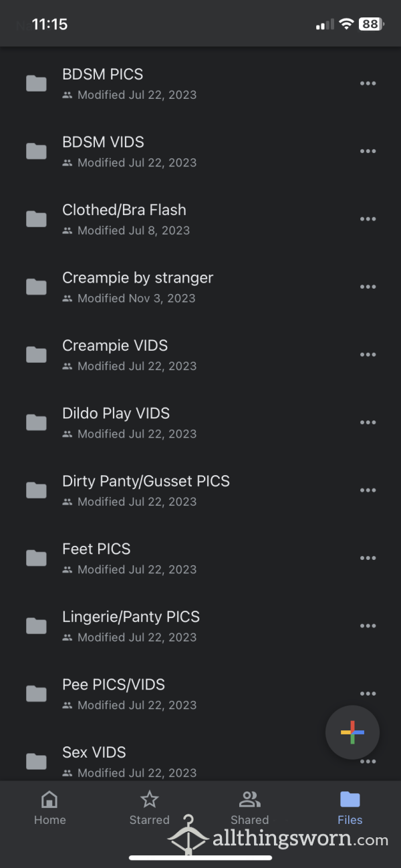Click folder icon beside Clothed/Bra Flash
Screen dimensions: 401x868
coord(36,219)
